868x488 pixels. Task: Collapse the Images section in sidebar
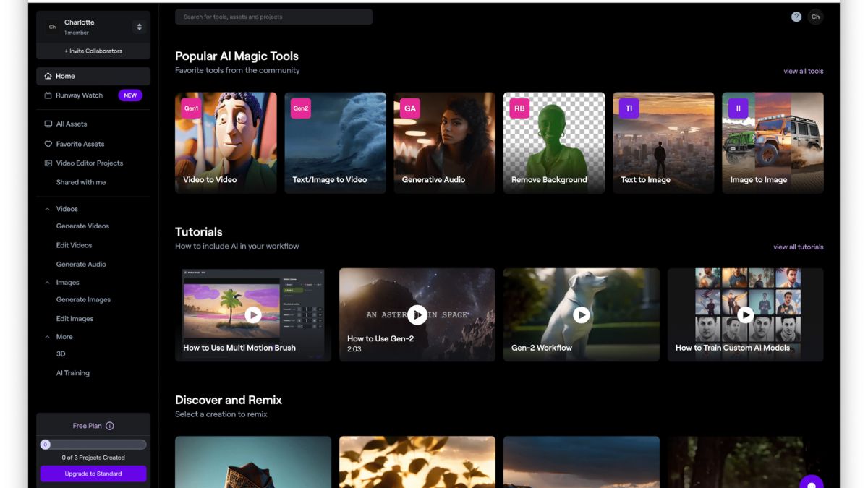(x=48, y=283)
